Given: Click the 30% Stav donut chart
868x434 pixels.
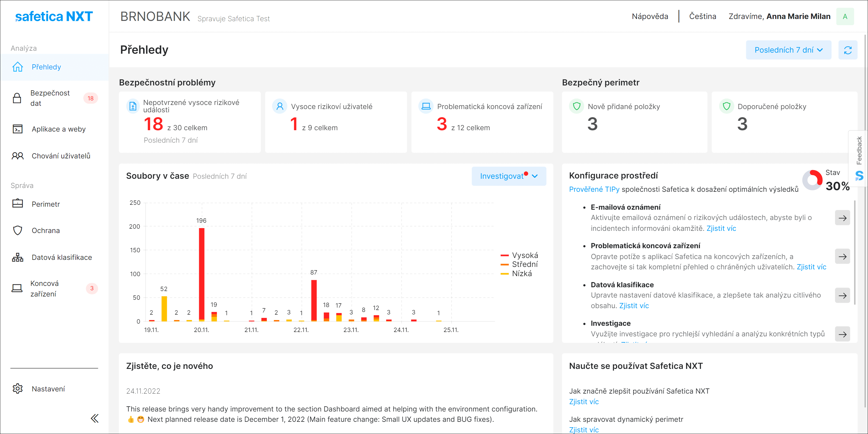Looking at the screenshot, I should [812, 180].
